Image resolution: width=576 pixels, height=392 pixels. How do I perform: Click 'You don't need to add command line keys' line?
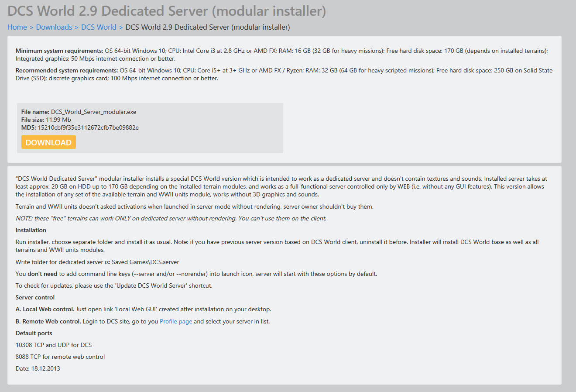point(196,274)
